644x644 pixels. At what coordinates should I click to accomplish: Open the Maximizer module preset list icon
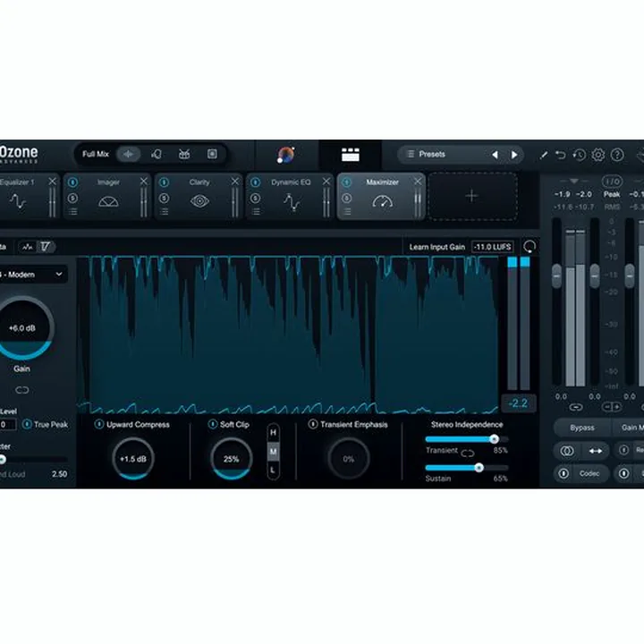347,211
